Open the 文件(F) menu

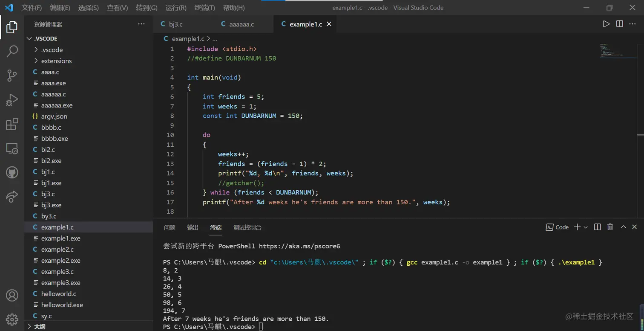pos(32,8)
